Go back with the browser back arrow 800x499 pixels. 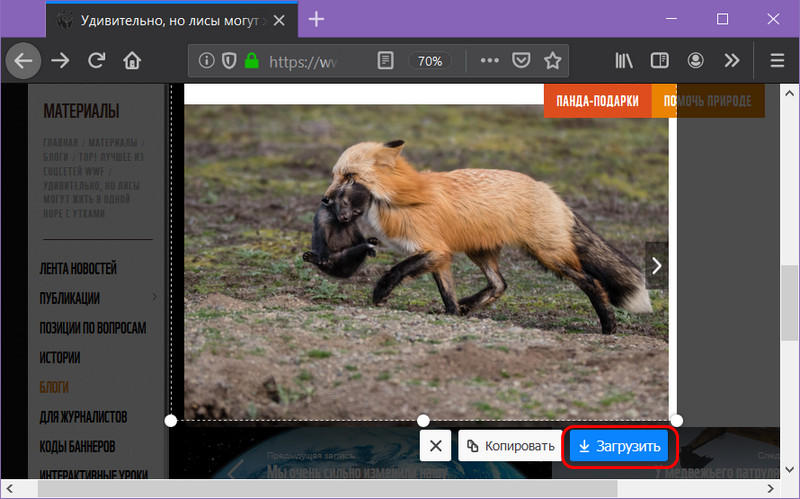click(x=23, y=61)
